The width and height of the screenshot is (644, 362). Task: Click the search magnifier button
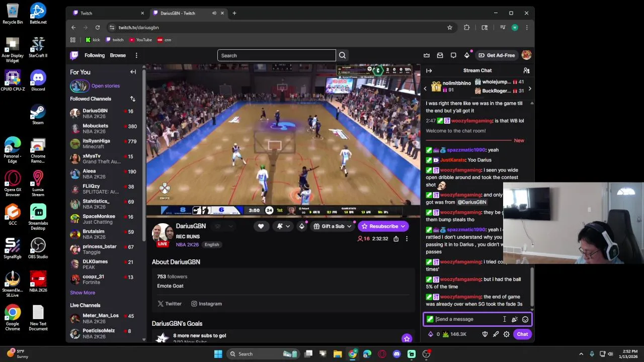(342, 55)
